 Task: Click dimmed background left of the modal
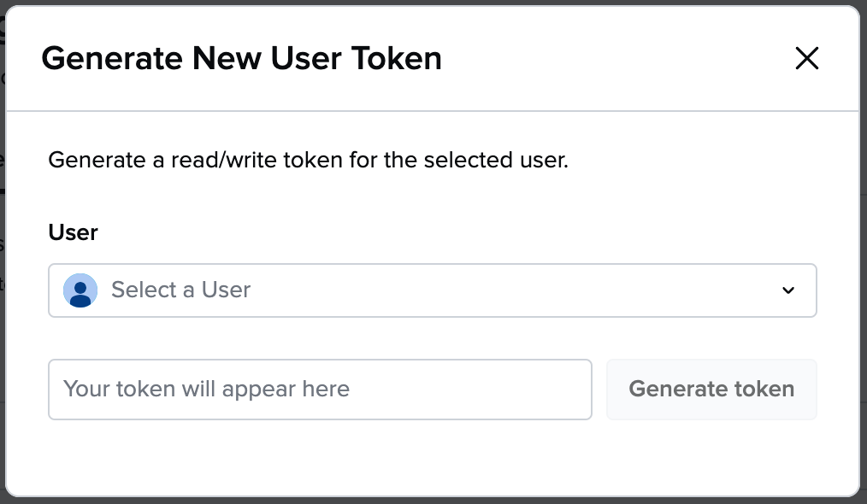[x=3, y=331]
